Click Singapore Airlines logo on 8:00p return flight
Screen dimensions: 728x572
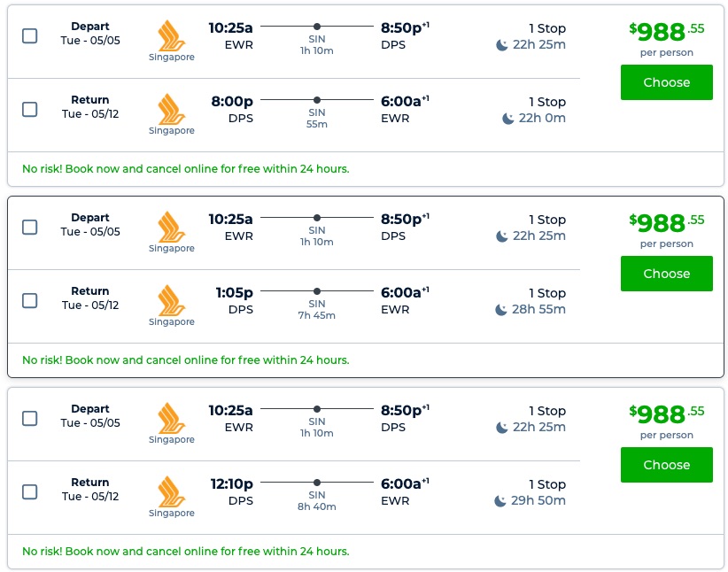(171, 109)
